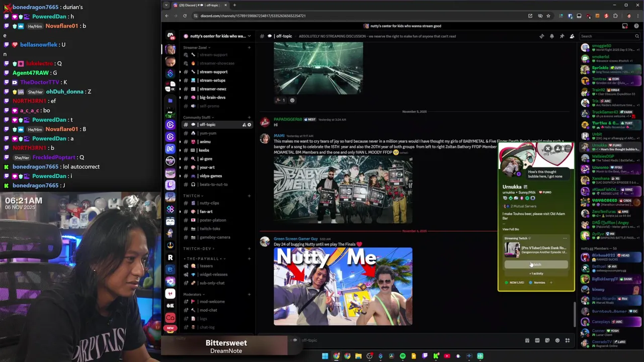644x362 pixels.
Task: Show pinned messages pin icon
Action: pos(562,36)
